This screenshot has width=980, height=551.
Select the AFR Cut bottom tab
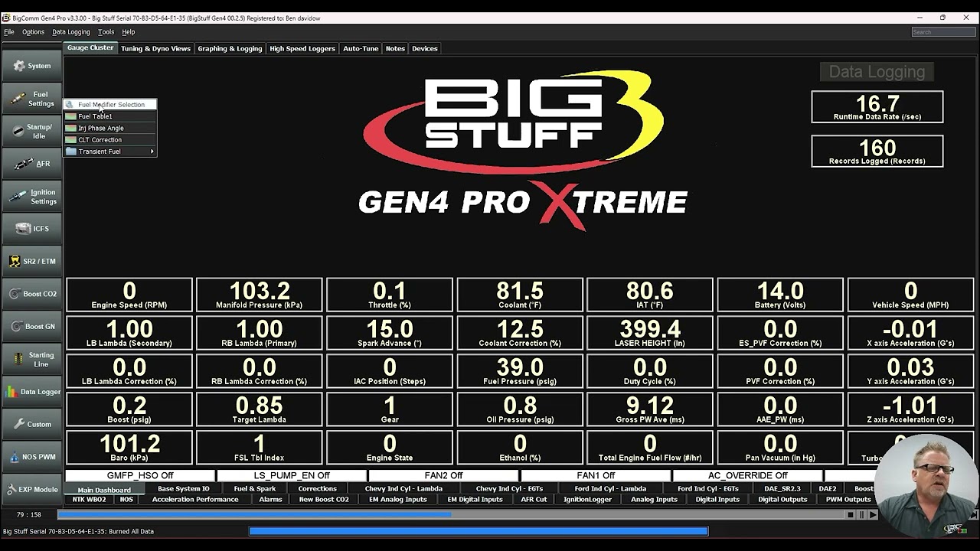click(x=534, y=500)
